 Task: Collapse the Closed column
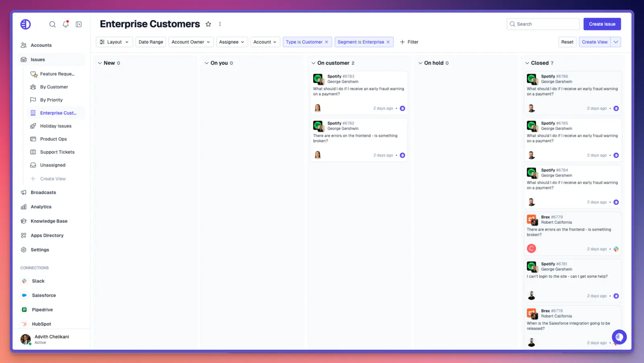point(527,63)
